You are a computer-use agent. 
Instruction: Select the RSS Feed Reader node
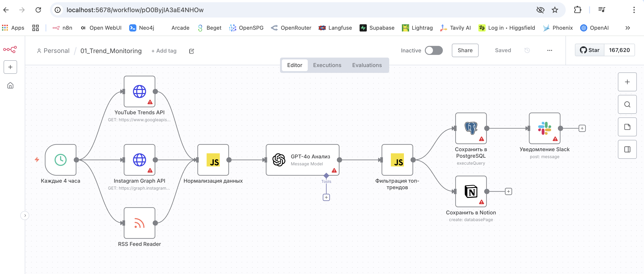tap(139, 223)
